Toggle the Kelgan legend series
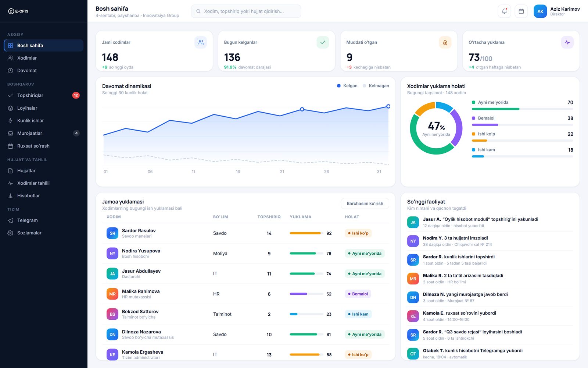This screenshot has height=368, width=588. pyautogui.click(x=347, y=86)
